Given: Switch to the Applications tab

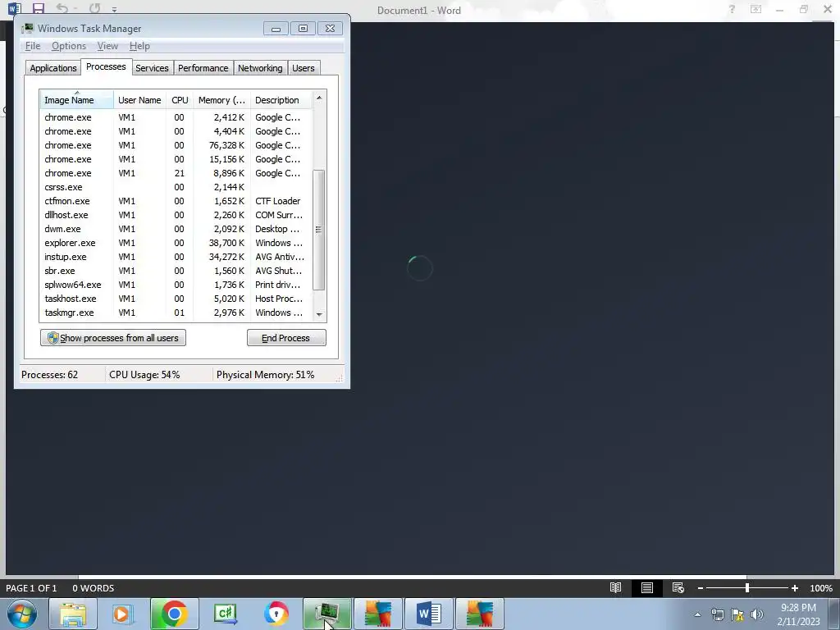Looking at the screenshot, I should tap(53, 68).
